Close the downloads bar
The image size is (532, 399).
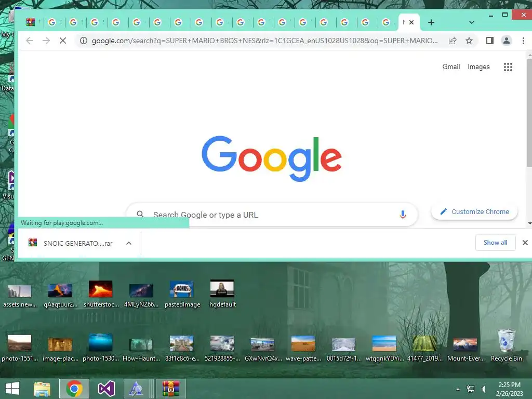[x=525, y=243]
